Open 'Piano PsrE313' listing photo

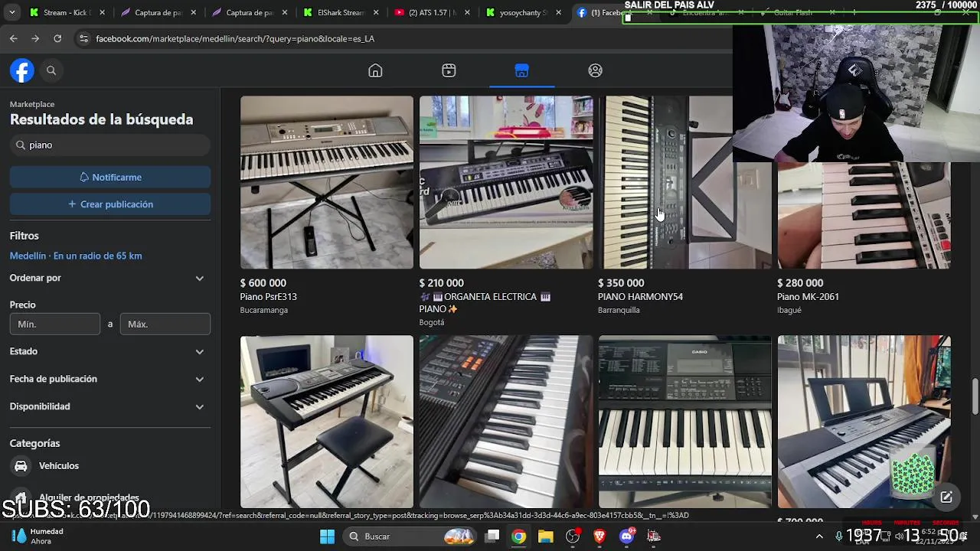pyautogui.click(x=327, y=182)
